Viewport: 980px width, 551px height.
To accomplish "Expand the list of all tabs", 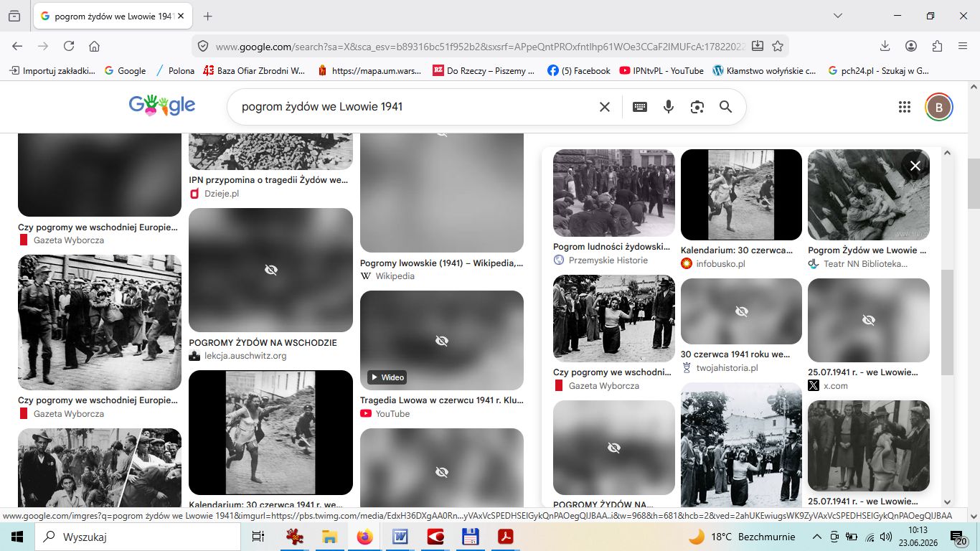I will [838, 16].
